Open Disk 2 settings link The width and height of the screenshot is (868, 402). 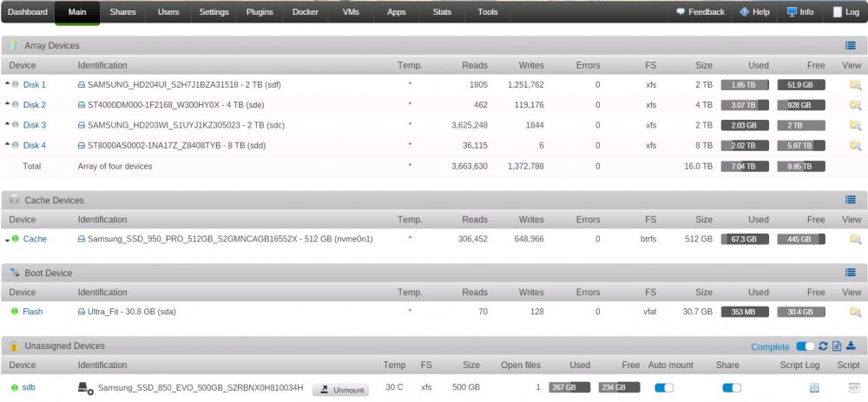tap(35, 105)
